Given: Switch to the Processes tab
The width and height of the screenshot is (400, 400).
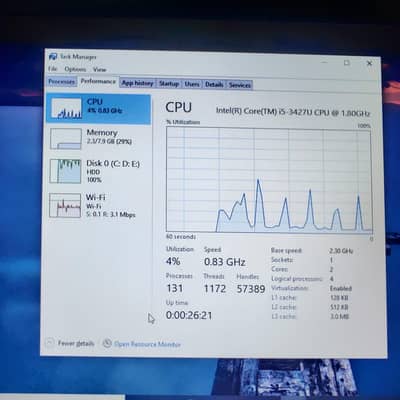Looking at the screenshot, I should tap(61, 82).
